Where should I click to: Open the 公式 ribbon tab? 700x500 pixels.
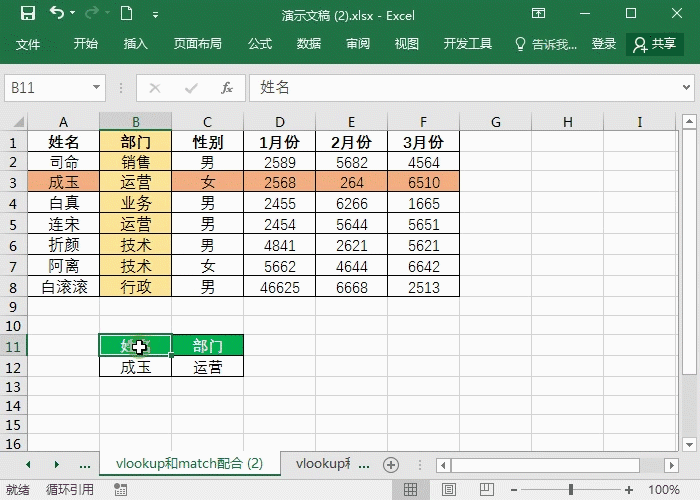(x=260, y=44)
